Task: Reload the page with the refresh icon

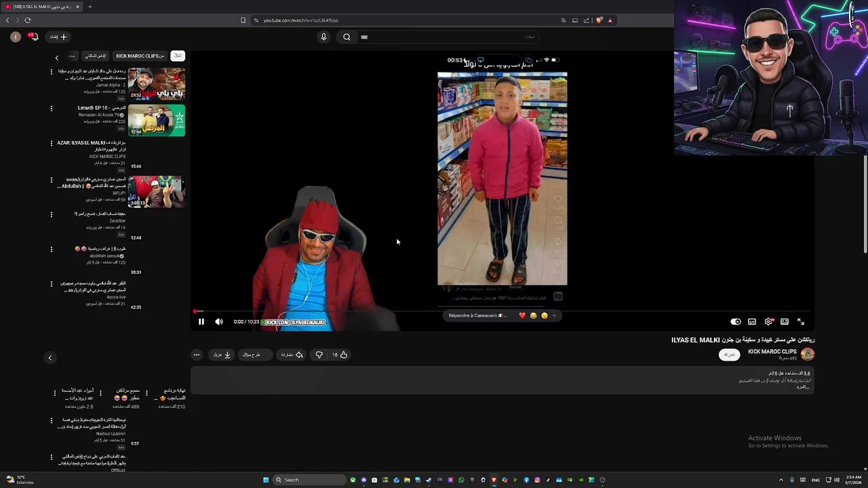Action: click(28, 20)
